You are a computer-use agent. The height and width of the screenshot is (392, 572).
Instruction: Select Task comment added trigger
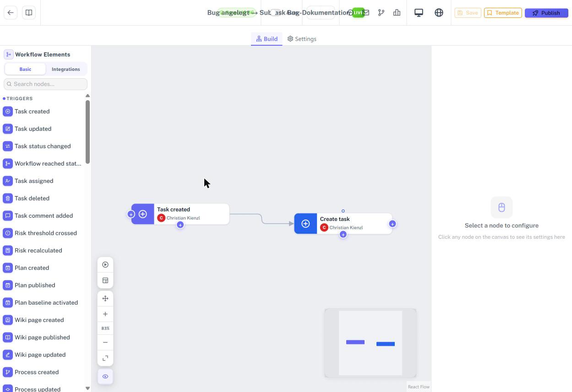point(42,216)
